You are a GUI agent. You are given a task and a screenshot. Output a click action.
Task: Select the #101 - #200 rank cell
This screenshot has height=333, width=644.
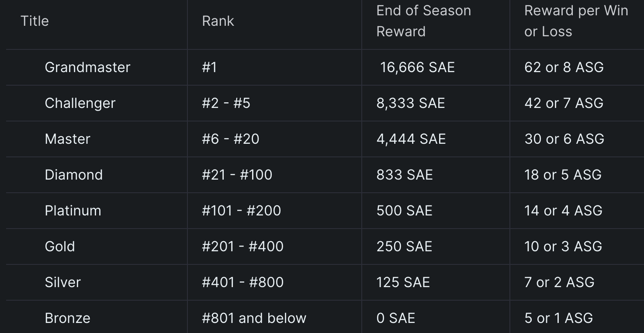point(241,211)
